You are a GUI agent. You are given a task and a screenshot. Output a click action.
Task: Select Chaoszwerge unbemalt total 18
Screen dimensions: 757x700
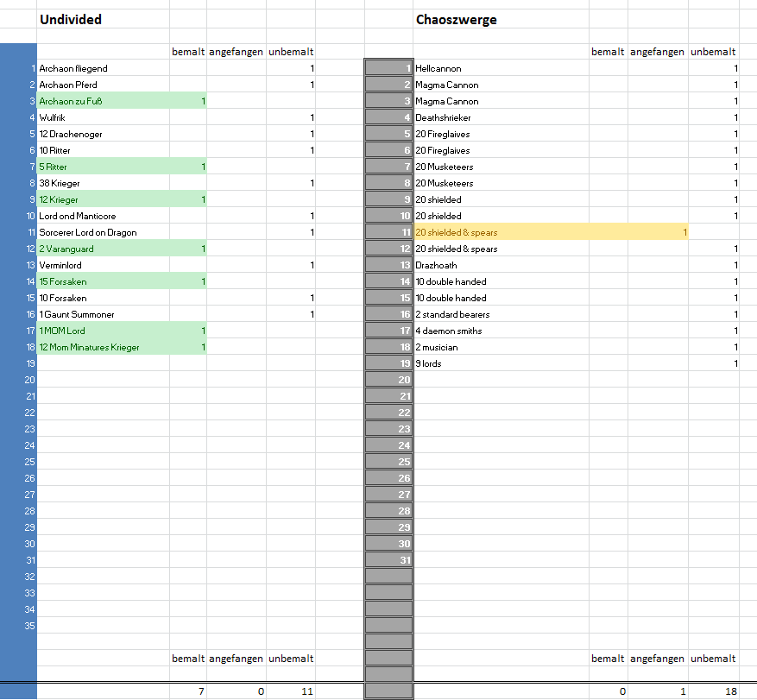coord(713,691)
